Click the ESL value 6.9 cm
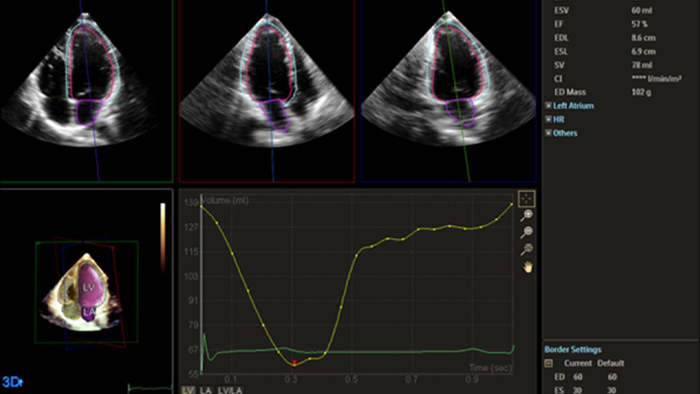 point(643,51)
